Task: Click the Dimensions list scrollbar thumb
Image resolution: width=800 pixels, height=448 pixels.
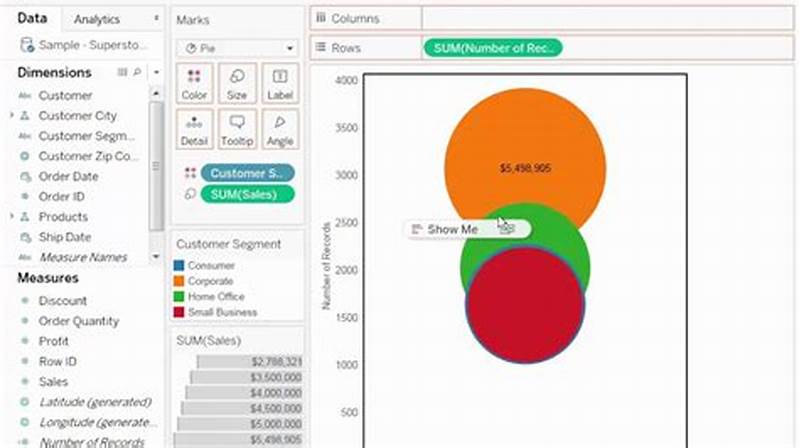Action: tap(156, 166)
